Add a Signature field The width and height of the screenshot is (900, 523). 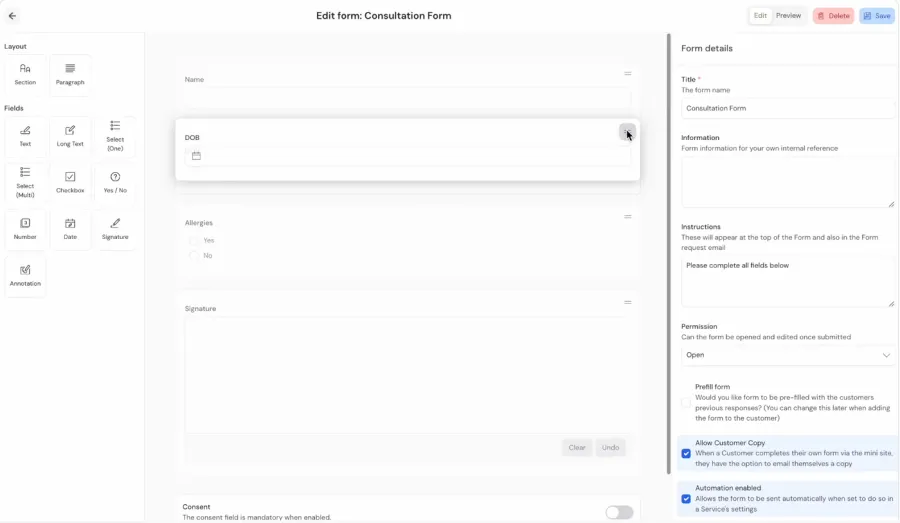(x=115, y=229)
